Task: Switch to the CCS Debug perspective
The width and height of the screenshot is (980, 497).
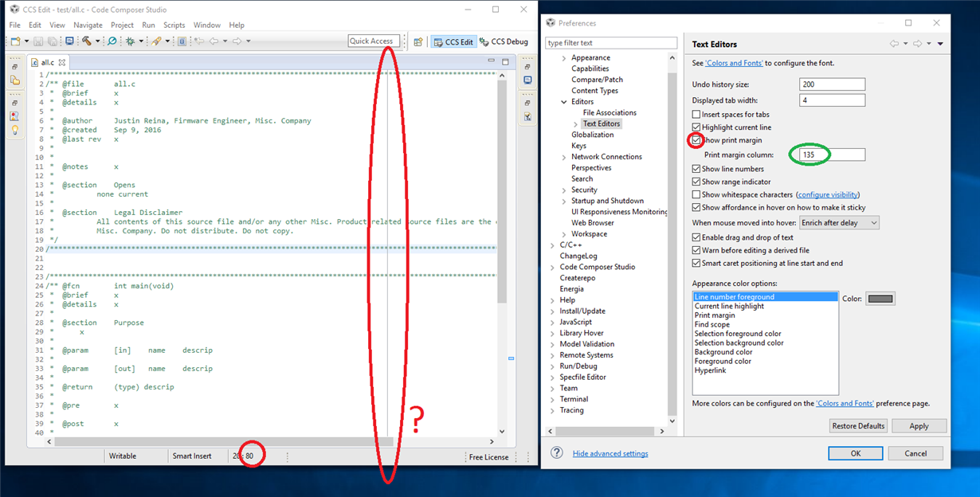Action: [504, 41]
